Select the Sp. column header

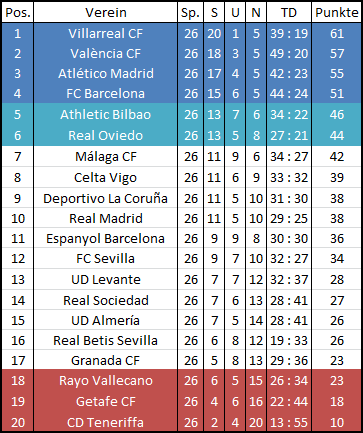190,13
